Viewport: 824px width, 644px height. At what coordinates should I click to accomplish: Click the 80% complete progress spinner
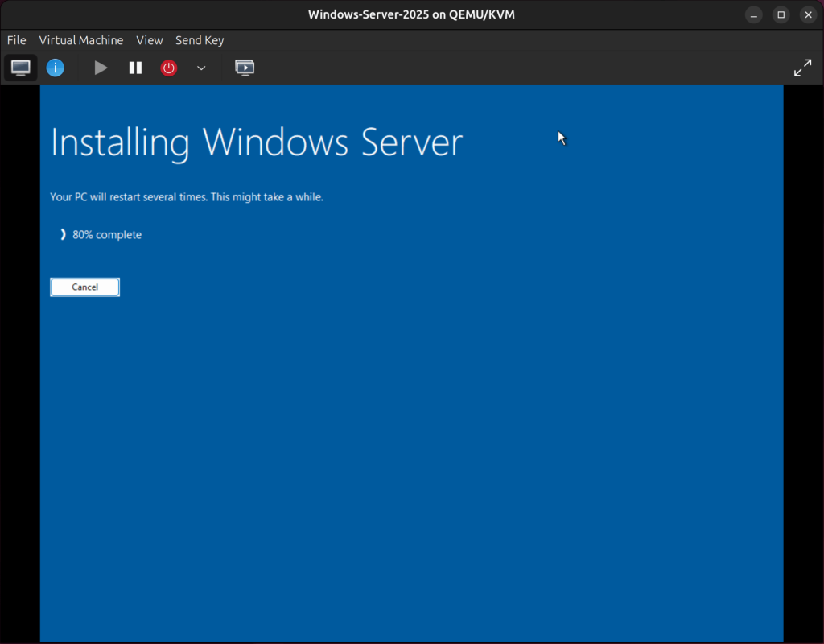tap(63, 234)
